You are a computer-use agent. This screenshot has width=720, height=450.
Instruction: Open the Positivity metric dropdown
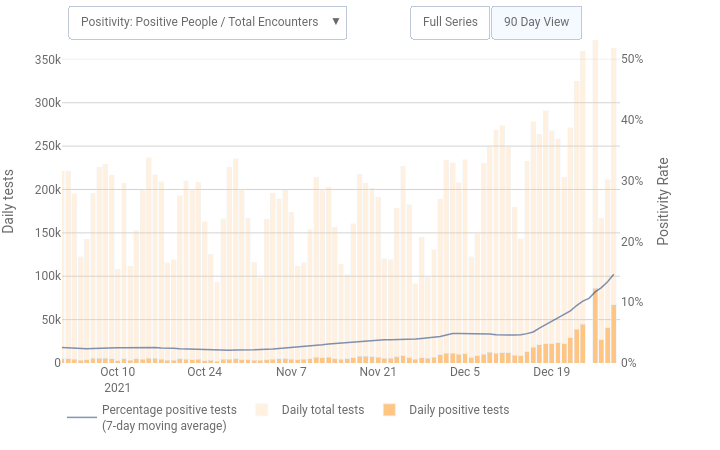click(200, 21)
